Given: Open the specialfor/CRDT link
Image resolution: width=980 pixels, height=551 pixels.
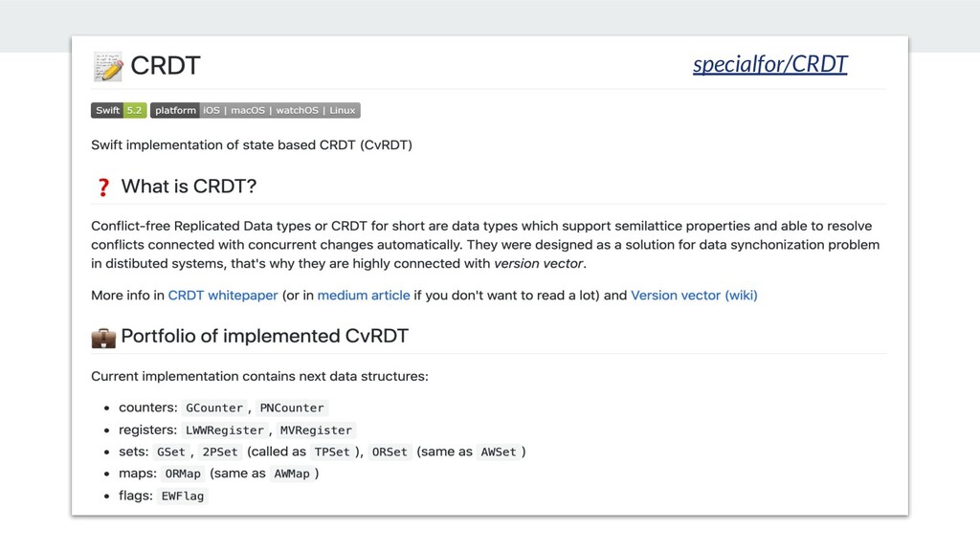Looking at the screenshot, I should (x=770, y=64).
